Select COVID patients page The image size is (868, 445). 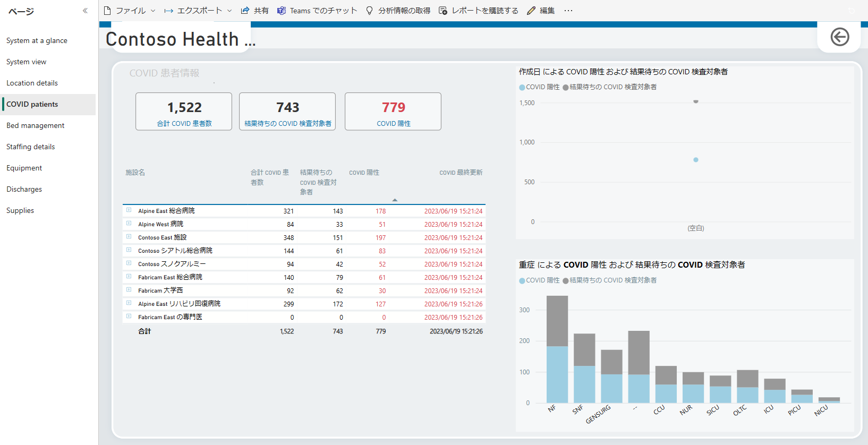[48, 104]
